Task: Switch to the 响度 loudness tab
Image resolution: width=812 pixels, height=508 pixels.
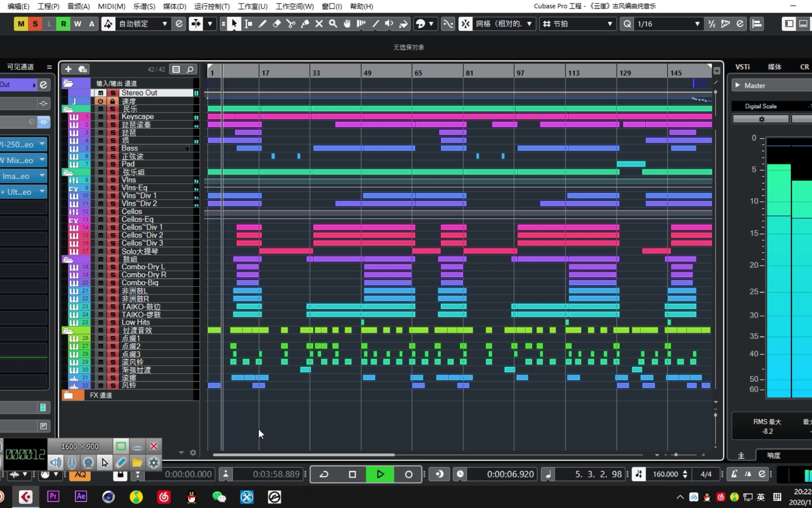Action: click(774, 456)
